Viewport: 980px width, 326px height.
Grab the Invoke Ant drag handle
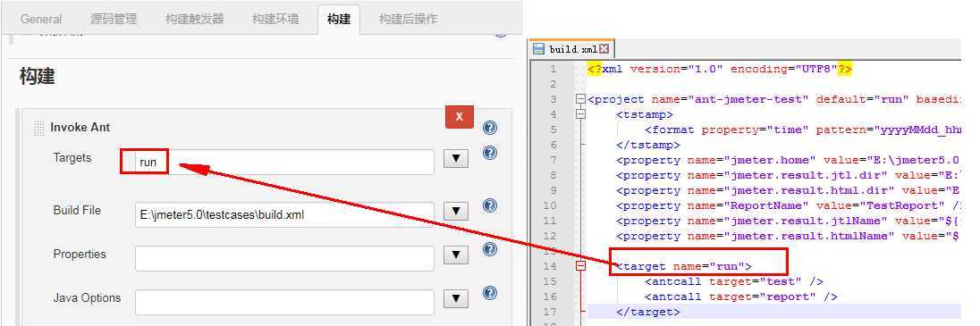pyautogui.click(x=39, y=128)
